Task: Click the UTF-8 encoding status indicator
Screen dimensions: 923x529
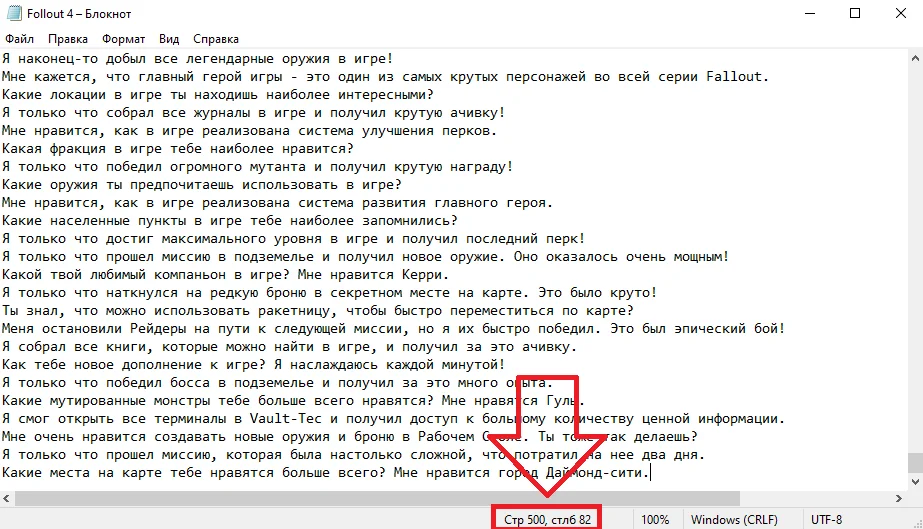Action: (x=826, y=520)
